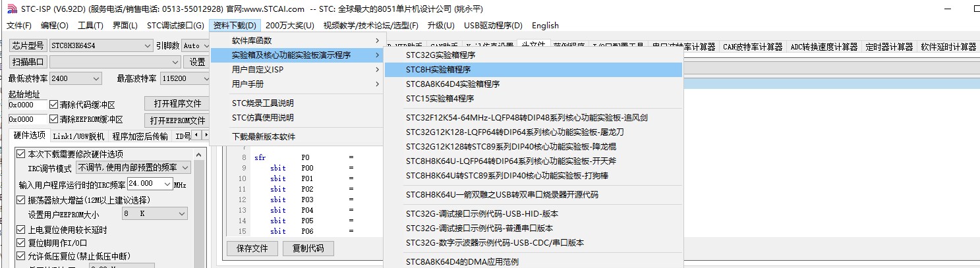980x268 pixels.
Task: Open the 升级(U) menu
Action: click(441, 26)
